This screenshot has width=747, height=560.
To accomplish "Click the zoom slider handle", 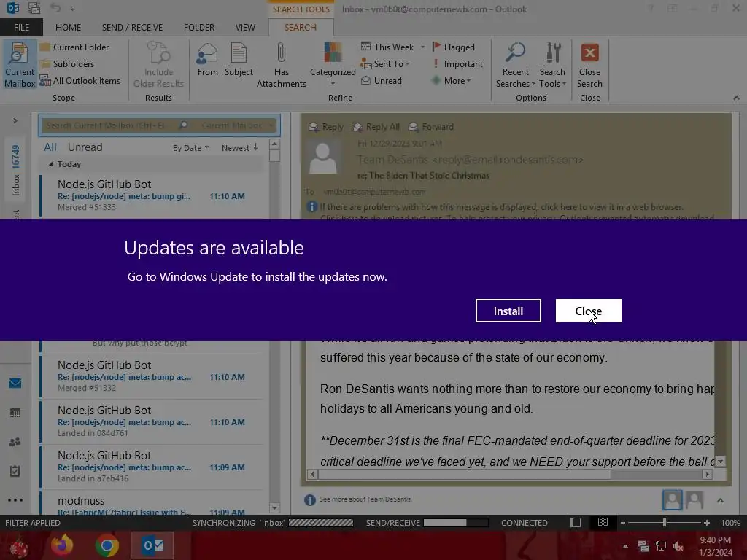I will (x=664, y=523).
